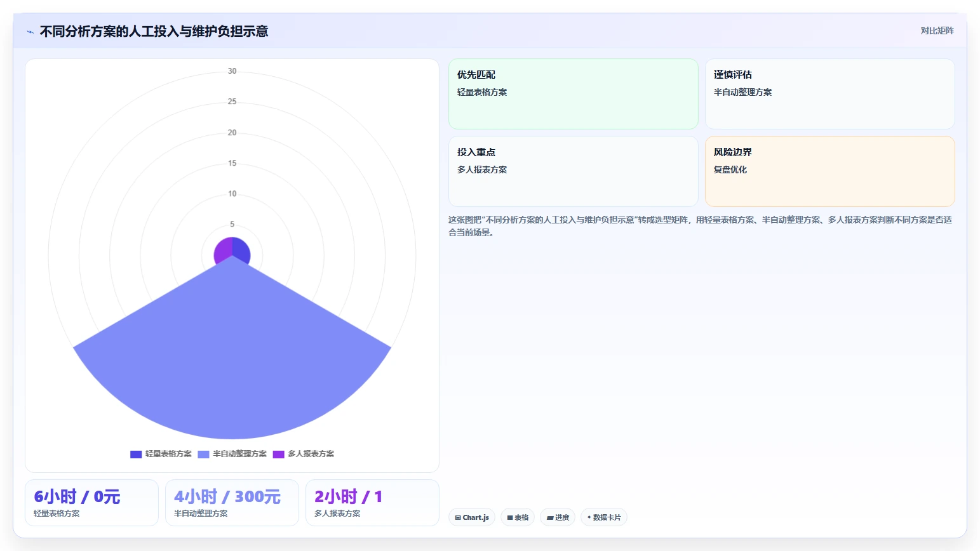Viewport: 980px width, 551px height.
Task: Click 轻量表格方案 text in 优先匹配 card
Action: click(x=482, y=92)
